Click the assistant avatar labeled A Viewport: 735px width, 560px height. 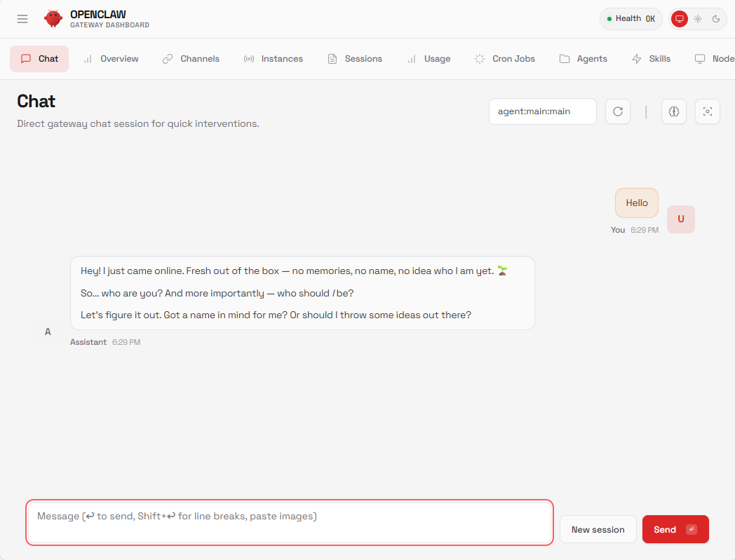coord(48,332)
